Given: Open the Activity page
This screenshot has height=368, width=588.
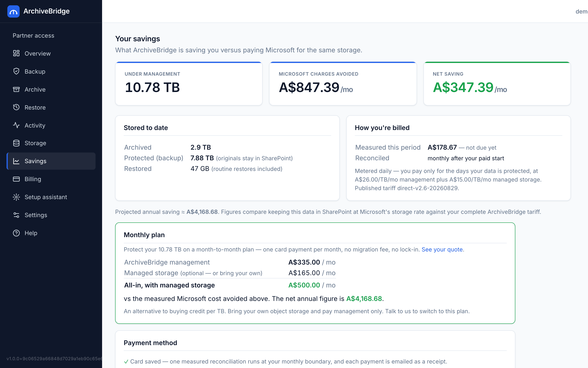Looking at the screenshot, I should click(51, 125).
